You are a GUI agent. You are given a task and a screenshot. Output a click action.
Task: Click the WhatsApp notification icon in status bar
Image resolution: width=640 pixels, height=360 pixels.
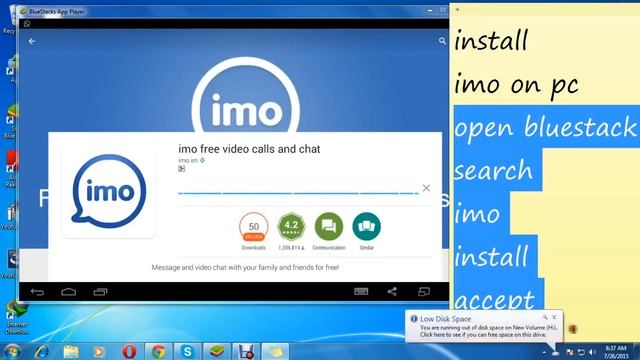click(x=27, y=24)
